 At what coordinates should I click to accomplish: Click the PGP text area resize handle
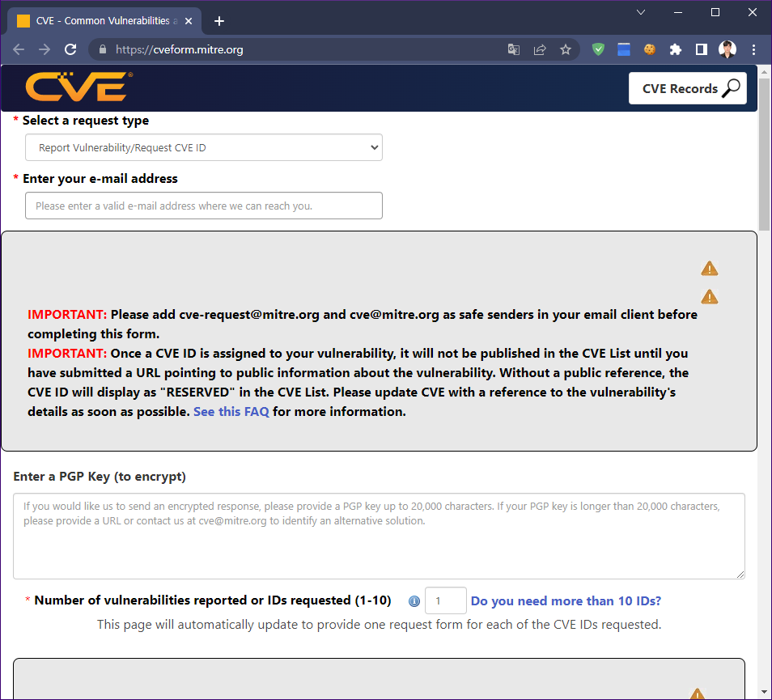coord(740,574)
